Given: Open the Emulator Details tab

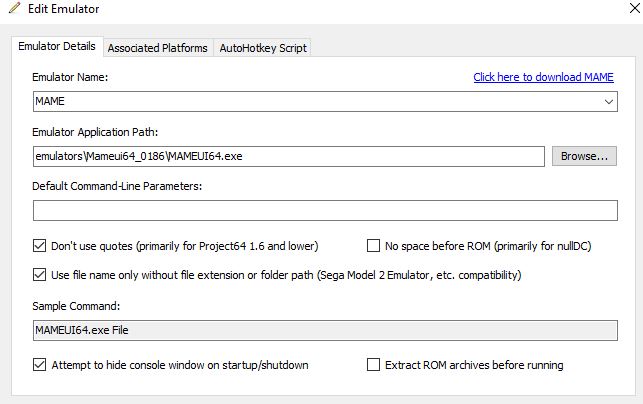Looking at the screenshot, I should click(x=57, y=46).
